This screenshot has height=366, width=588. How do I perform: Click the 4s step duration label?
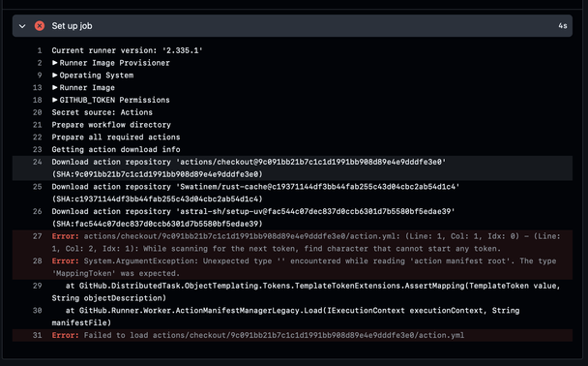pyautogui.click(x=563, y=26)
